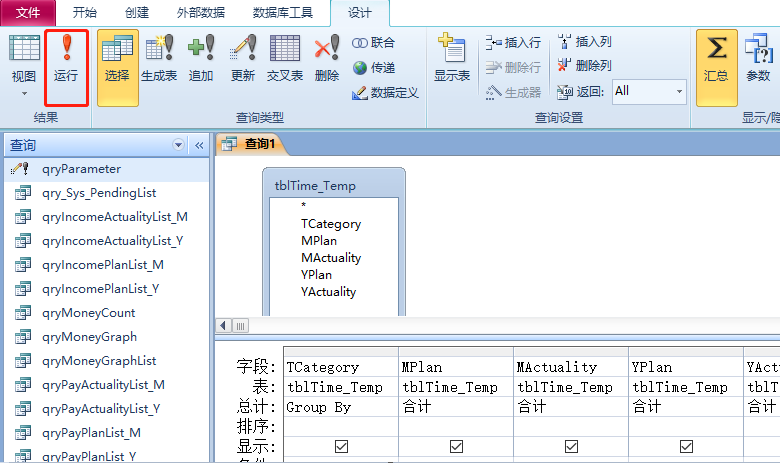
Task: Open the 合计 total cell under MPlan
Action: tap(456, 407)
